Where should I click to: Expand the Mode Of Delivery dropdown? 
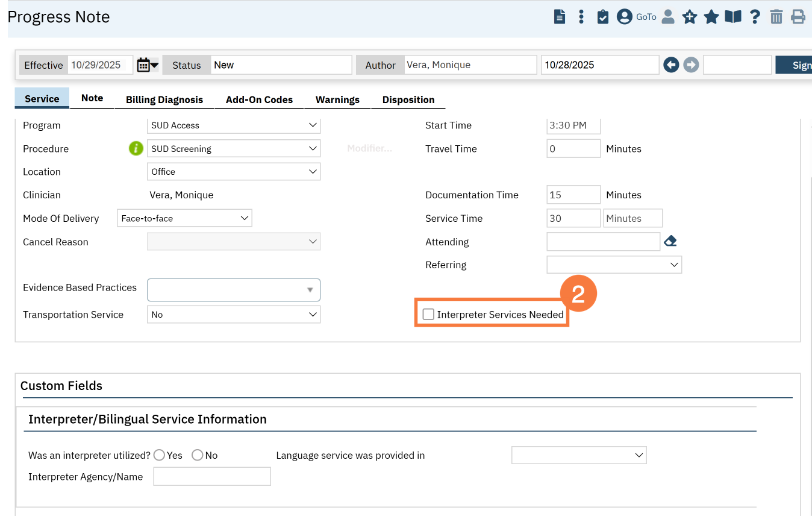(x=184, y=218)
